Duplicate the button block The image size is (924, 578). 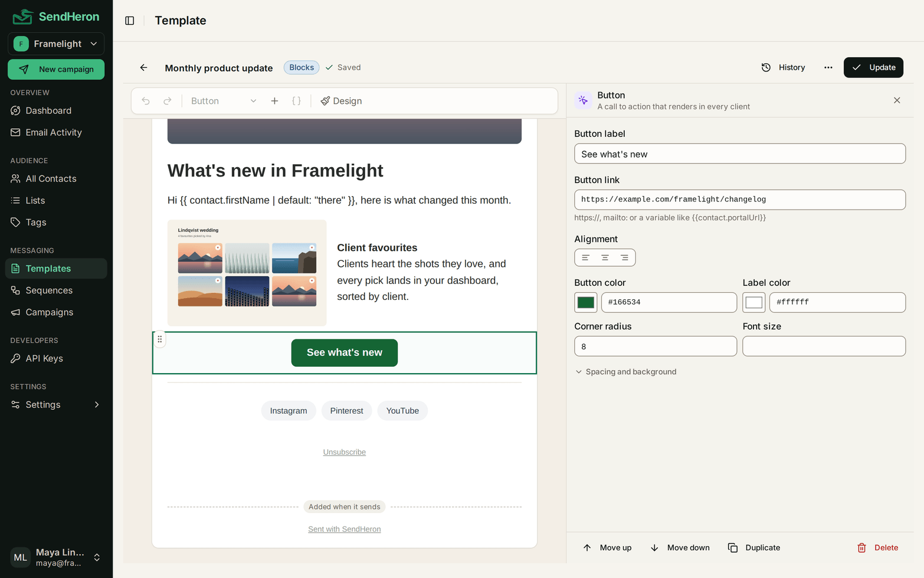click(x=754, y=548)
